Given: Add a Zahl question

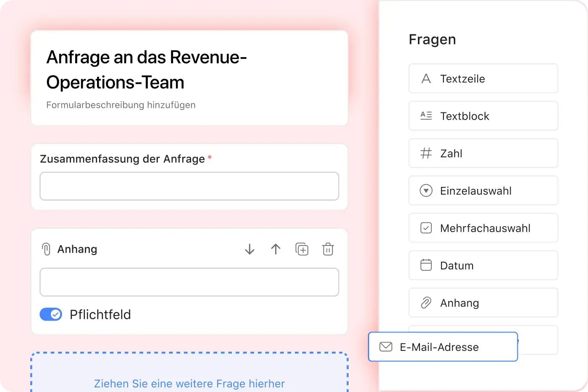Looking at the screenshot, I should 483,153.
